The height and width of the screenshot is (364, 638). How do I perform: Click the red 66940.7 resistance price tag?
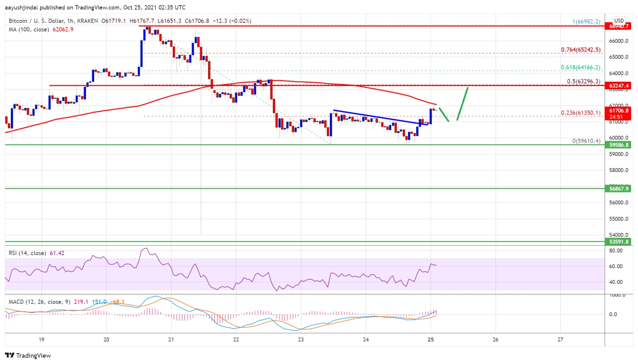click(619, 26)
